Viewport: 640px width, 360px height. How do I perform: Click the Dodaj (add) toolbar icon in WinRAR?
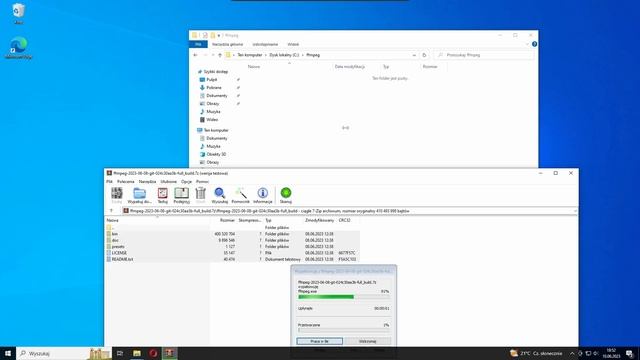[117, 196]
